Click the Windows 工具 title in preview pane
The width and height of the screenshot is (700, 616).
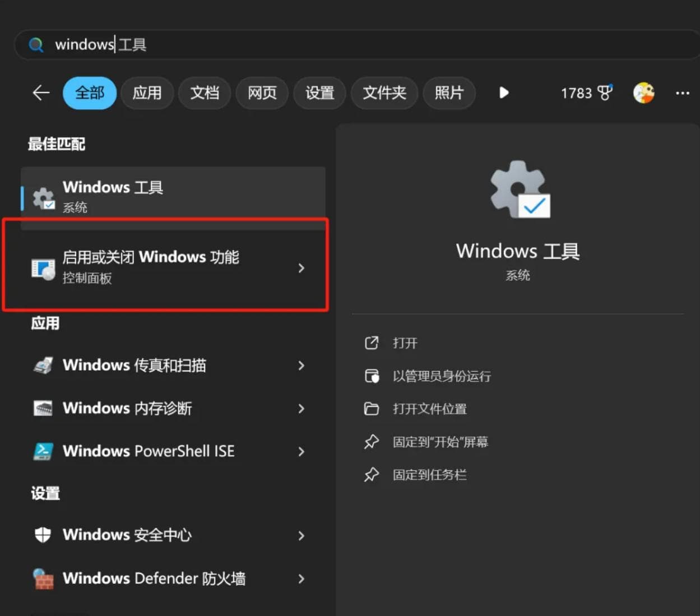[518, 251]
